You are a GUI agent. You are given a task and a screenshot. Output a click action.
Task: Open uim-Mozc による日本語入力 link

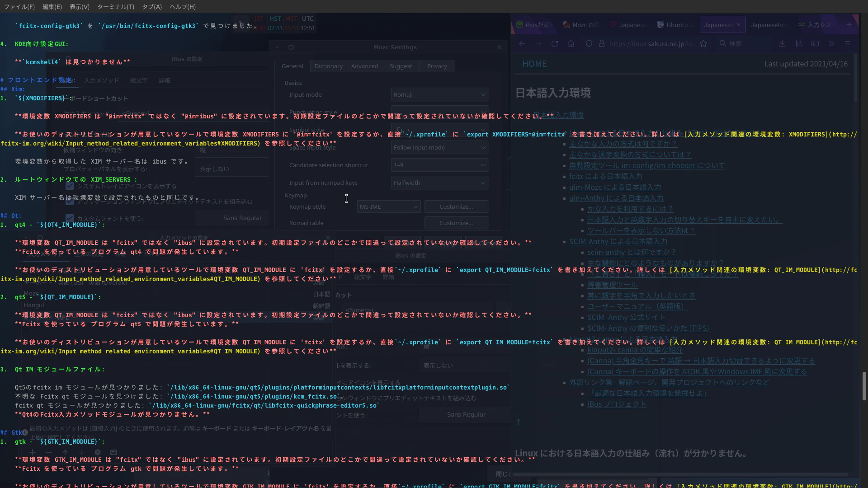pyautogui.click(x=615, y=188)
